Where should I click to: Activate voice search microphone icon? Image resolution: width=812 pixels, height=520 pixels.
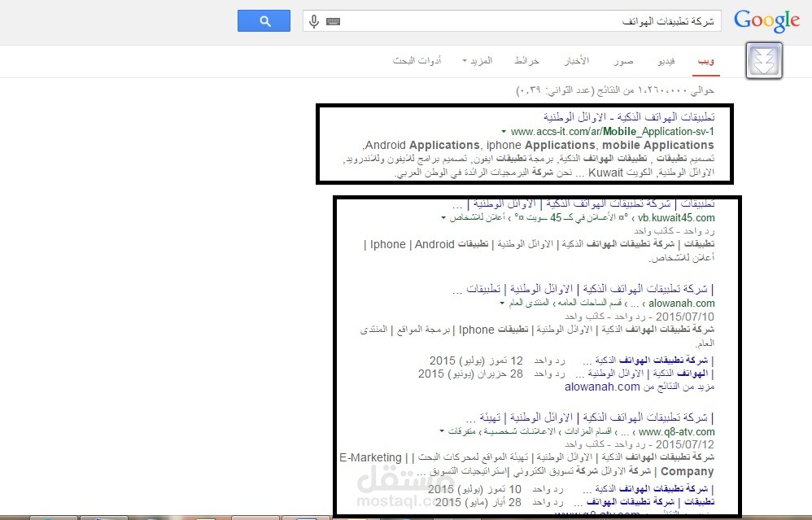(314, 21)
